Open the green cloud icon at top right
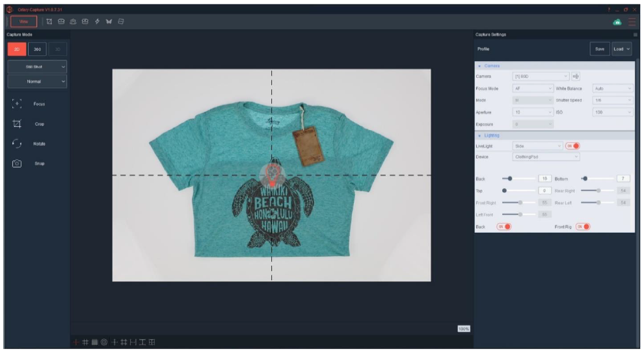The height and width of the screenshot is (351, 644). click(617, 22)
